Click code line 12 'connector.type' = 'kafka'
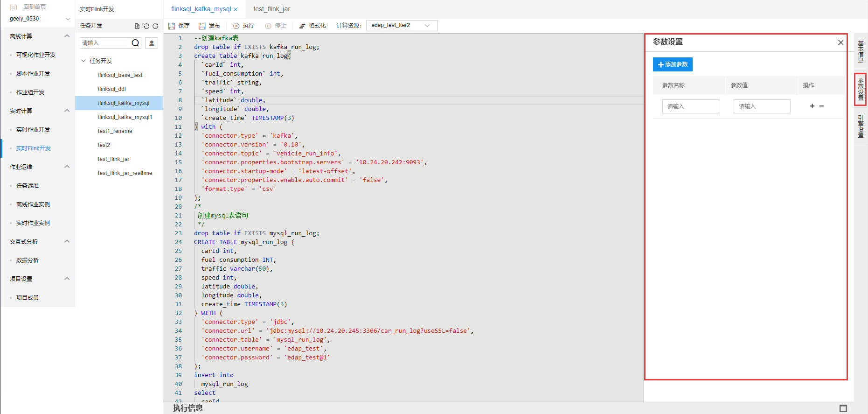The image size is (868, 414). click(x=250, y=136)
